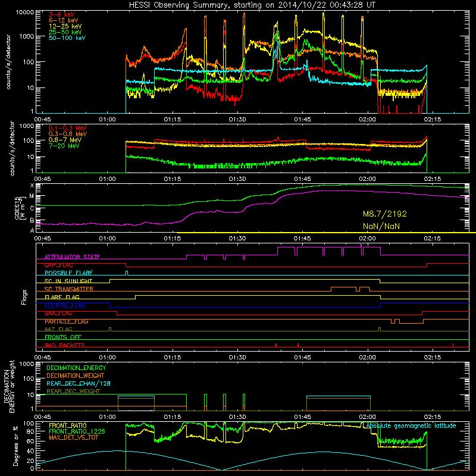Screen dimensions: 476x476
Task: Select the FLARE_FLAG label
Action: [62, 297]
